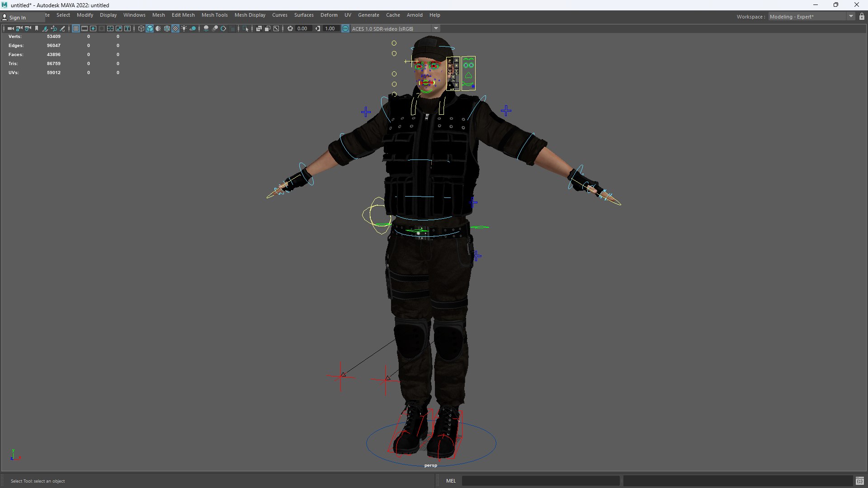Click the camera bookmarks icon
Image resolution: width=868 pixels, height=488 pixels.
[37, 28]
